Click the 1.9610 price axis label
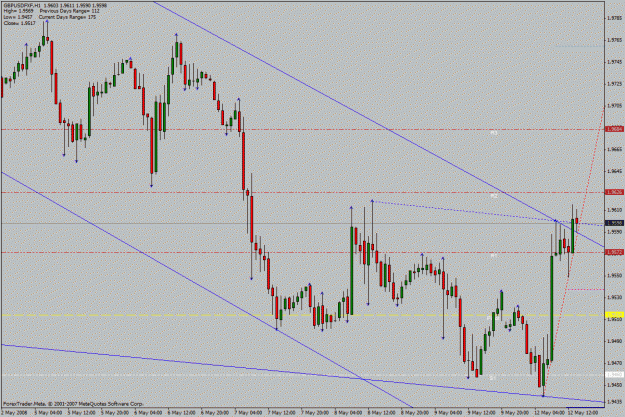 click(x=614, y=210)
